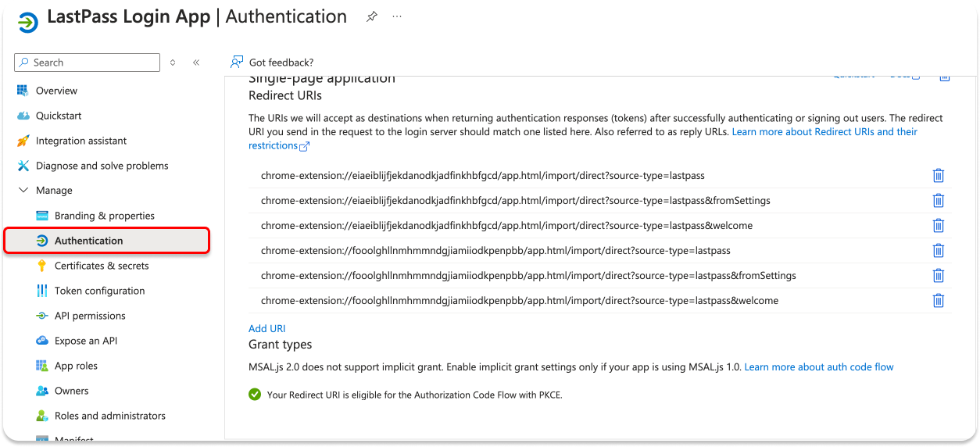
Task: Open Expose an API menu item
Action: click(x=86, y=341)
